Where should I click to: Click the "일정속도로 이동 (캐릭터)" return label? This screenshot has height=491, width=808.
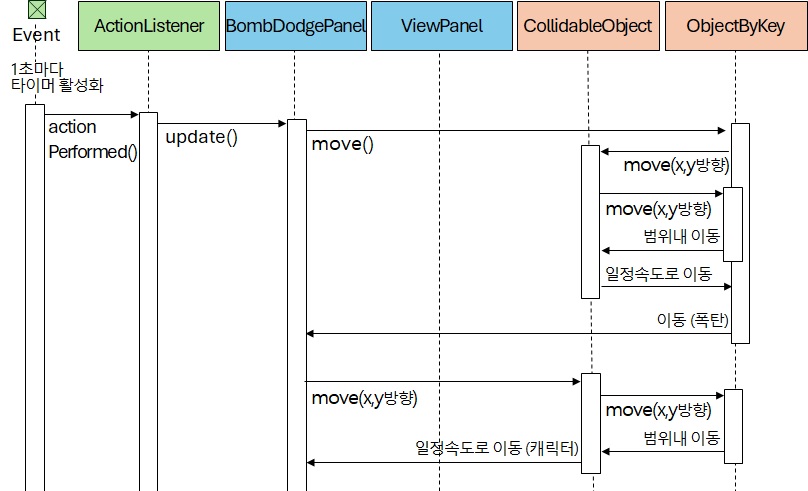tap(497, 447)
